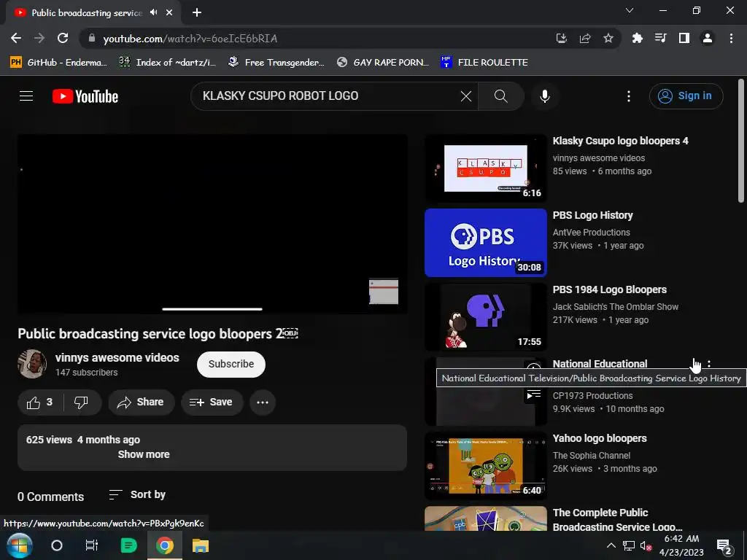
Task: Start voice search with the microphone
Action: [544, 96]
